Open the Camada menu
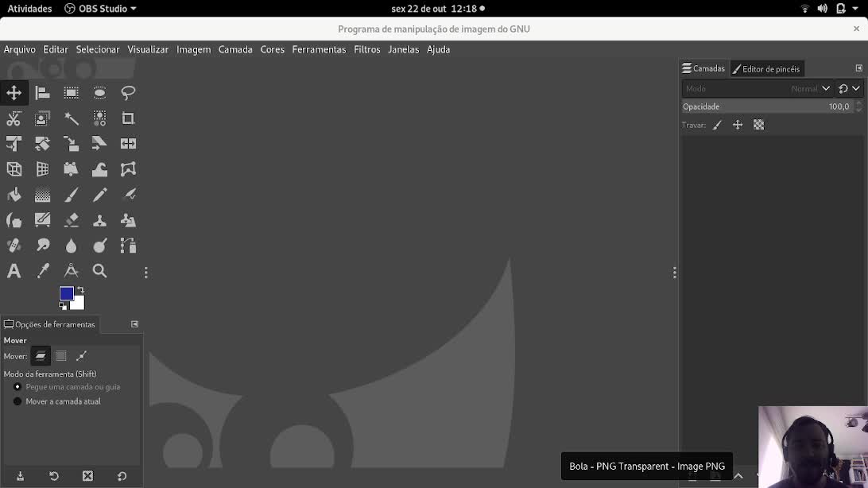868x488 pixels. click(235, 49)
